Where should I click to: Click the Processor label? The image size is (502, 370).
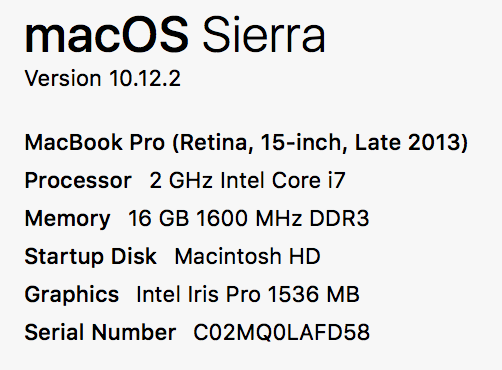pos(78,181)
